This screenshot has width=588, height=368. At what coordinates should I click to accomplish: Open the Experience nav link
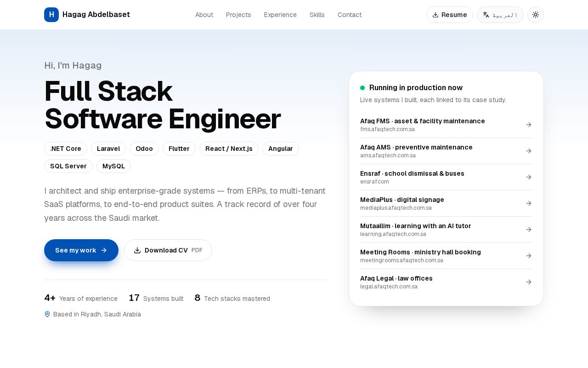click(x=280, y=15)
